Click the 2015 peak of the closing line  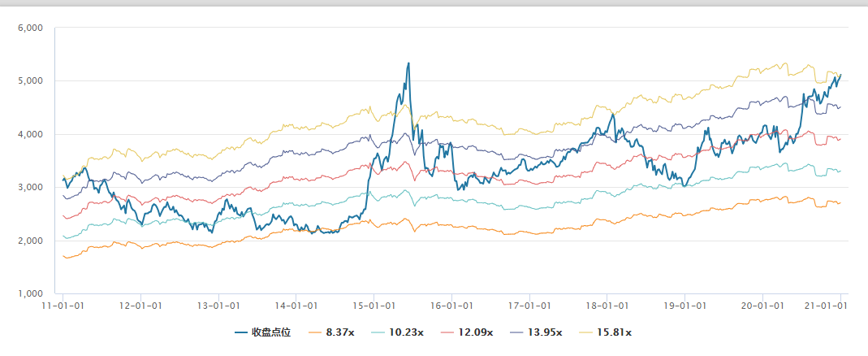[408, 63]
